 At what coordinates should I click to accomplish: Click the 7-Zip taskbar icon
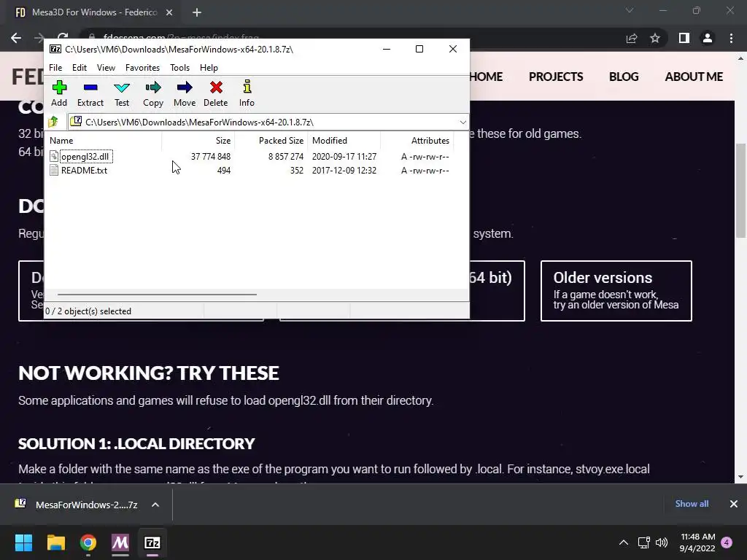[x=152, y=542]
